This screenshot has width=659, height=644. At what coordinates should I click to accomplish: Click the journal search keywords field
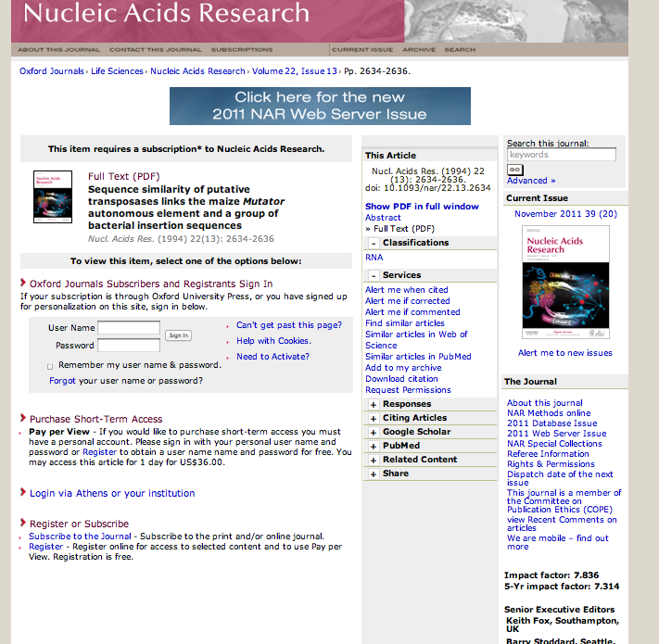(x=561, y=155)
